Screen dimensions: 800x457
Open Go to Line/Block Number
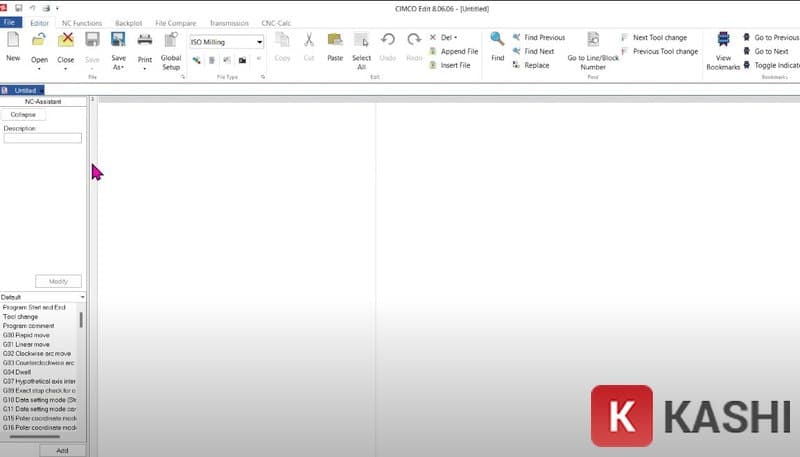click(593, 42)
